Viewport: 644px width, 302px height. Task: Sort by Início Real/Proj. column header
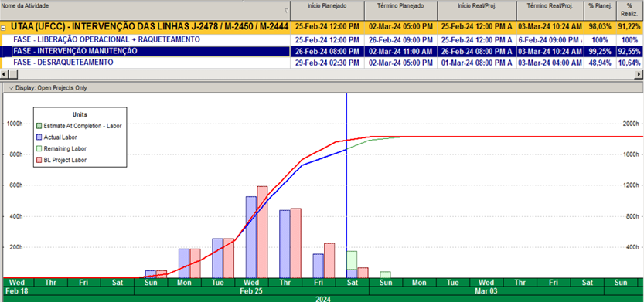[x=477, y=10]
